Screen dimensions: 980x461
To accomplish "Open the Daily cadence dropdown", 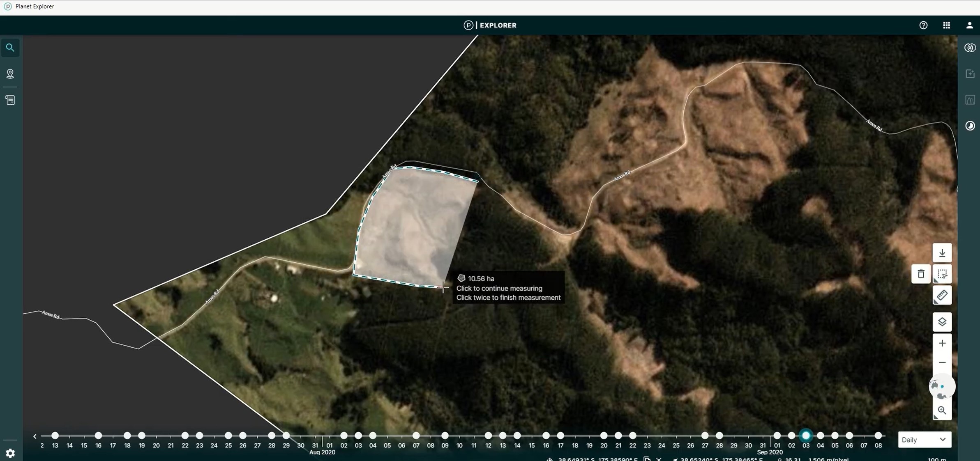I will pos(925,439).
